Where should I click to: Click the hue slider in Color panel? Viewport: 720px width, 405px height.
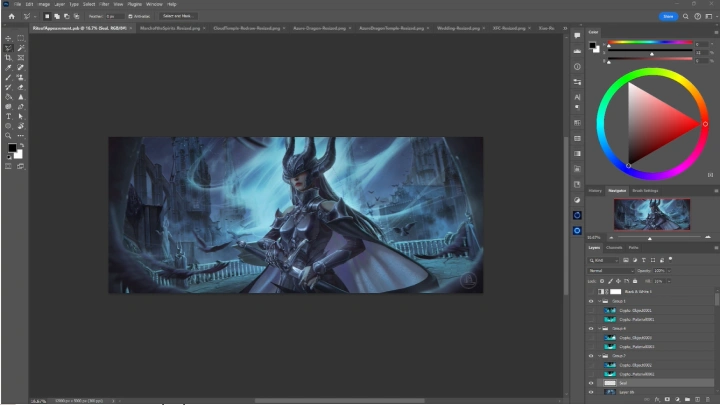pos(650,42)
